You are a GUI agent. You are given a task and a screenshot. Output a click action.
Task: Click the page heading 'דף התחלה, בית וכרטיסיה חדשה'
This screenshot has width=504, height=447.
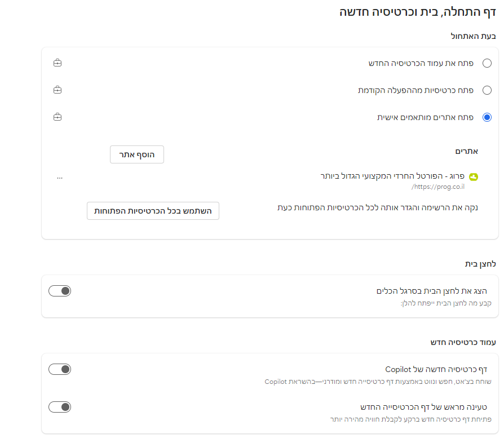tap(418, 12)
